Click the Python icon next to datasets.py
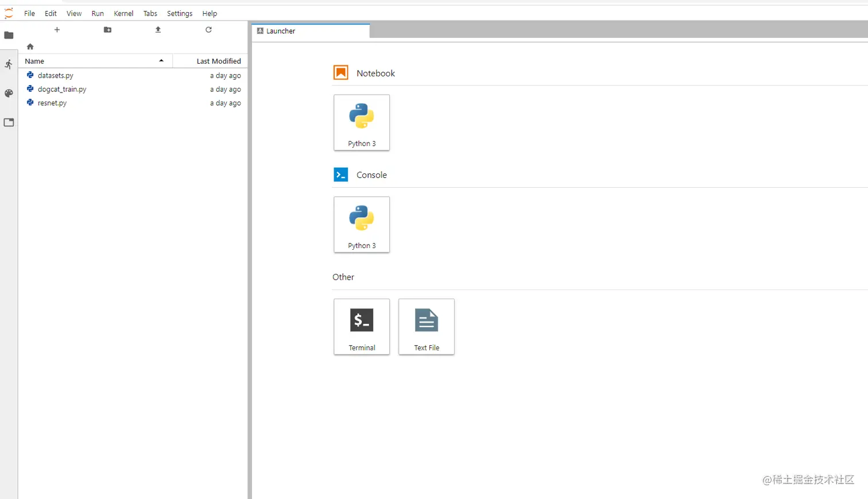868x499 pixels. (x=30, y=75)
